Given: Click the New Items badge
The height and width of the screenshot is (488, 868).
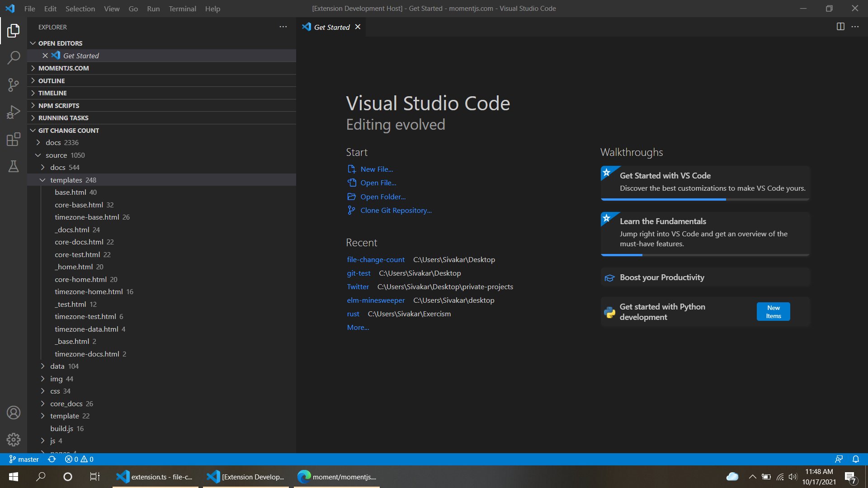Looking at the screenshot, I should (x=773, y=312).
